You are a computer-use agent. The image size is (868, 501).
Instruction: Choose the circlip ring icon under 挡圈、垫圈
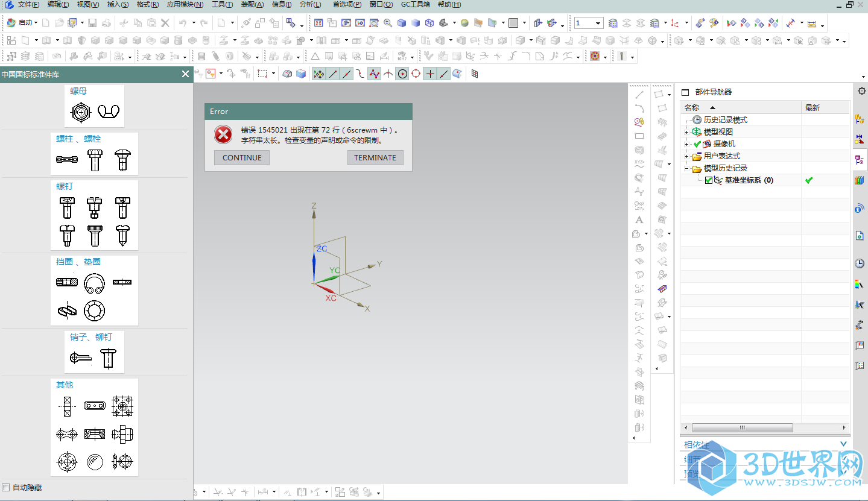click(95, 283)
